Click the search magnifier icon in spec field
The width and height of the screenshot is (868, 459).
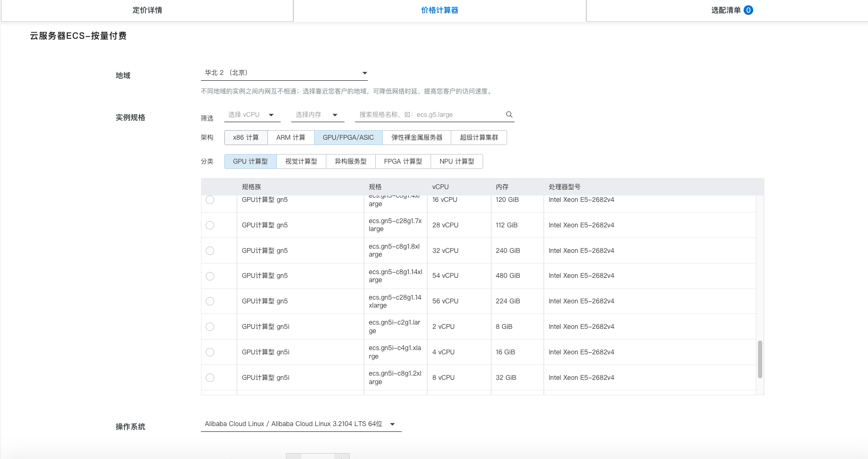click(509, 115)
